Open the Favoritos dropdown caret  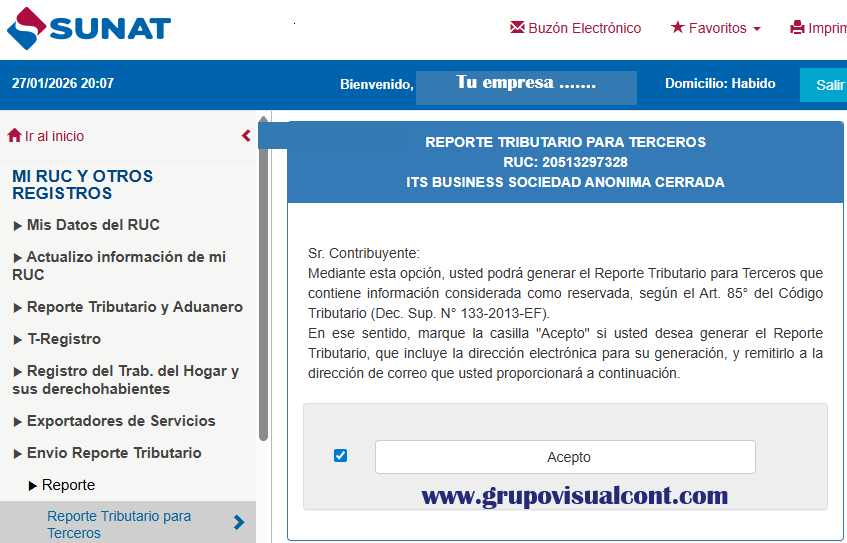click(x=757, y=29)
